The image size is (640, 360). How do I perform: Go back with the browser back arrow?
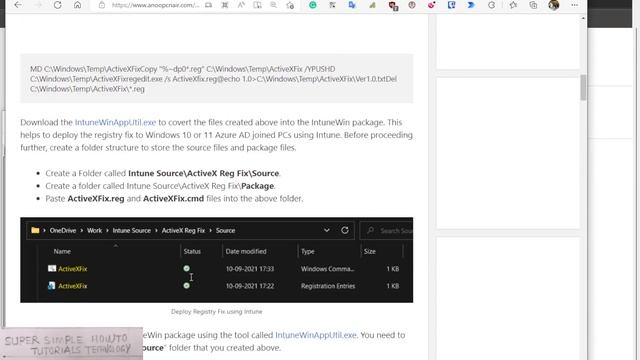click(18, 5)
